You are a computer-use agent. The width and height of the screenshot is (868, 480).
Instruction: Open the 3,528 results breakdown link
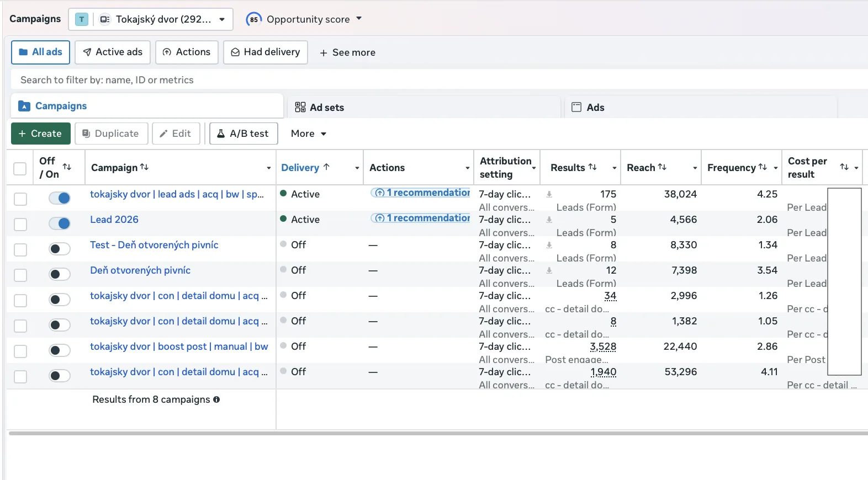pyautogui.click(x=603, y=346)
